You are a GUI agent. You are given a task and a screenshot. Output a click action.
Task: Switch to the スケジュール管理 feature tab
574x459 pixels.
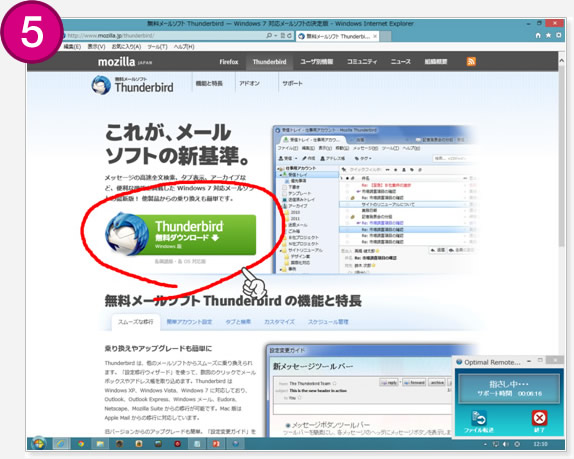pos(328,322)
